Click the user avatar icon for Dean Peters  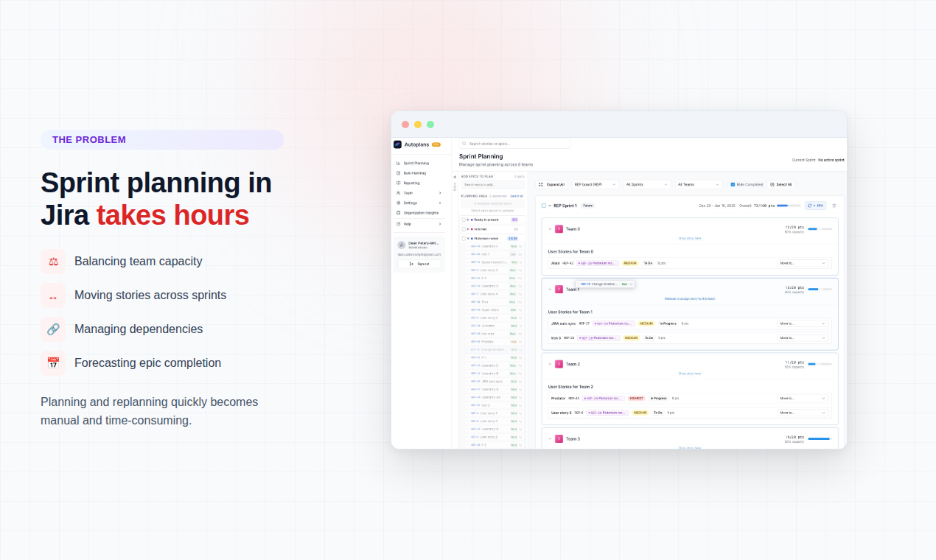pyautogui.click(x=402, y=245)
